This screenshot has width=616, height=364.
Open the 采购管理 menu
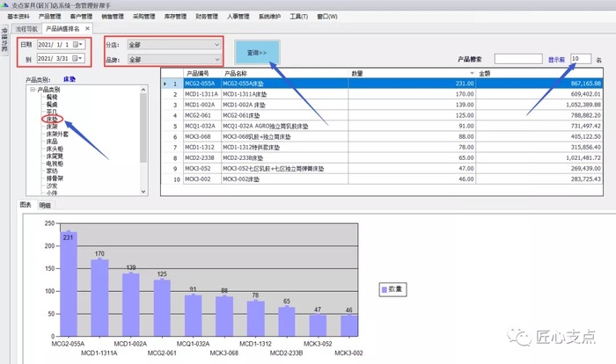[144, 17]
